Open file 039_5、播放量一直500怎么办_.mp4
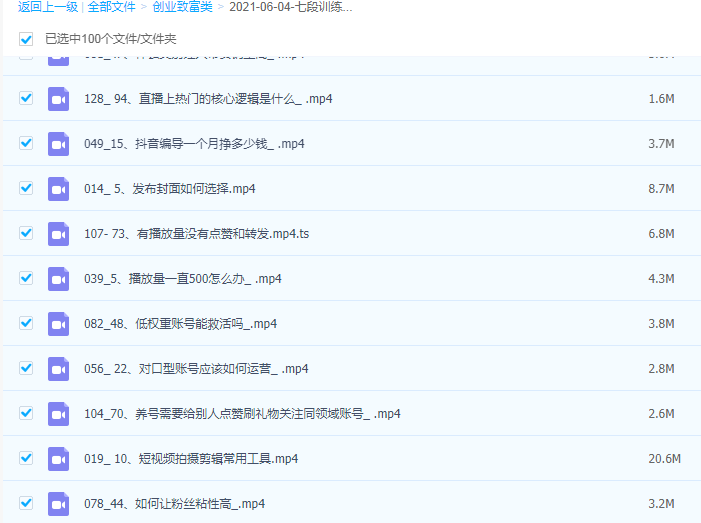701x523 pixels. tap(183, 279)
